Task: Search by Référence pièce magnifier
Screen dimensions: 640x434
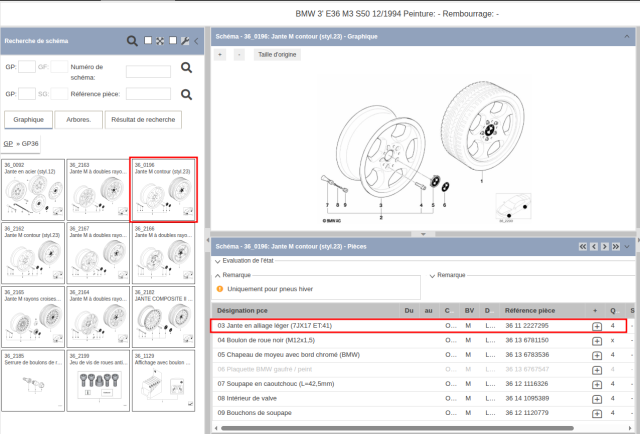Action: (187, 94)
